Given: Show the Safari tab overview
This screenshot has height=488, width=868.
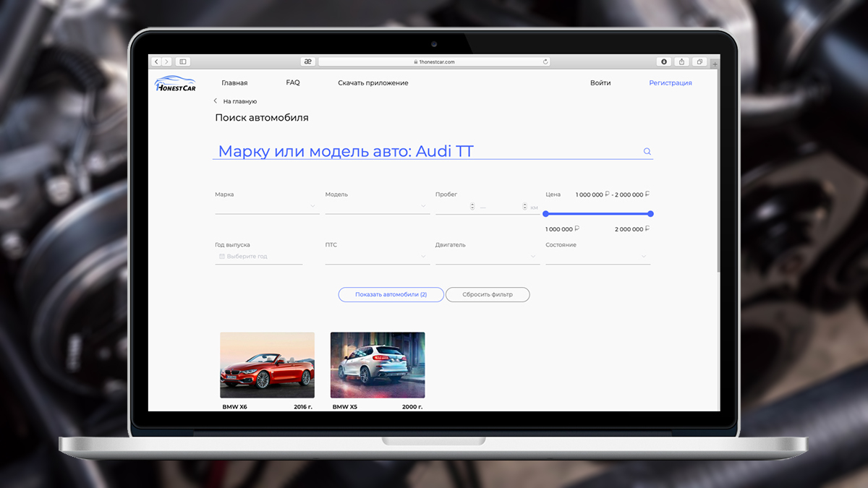Looking at the screenshot, I should tap(699, 62).
